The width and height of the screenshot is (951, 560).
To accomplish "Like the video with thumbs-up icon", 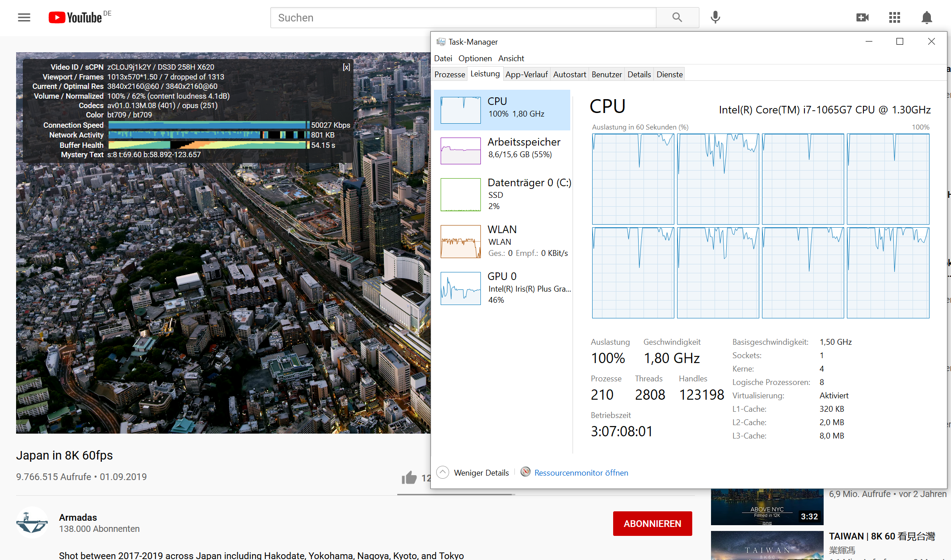I will coord(409,478).
